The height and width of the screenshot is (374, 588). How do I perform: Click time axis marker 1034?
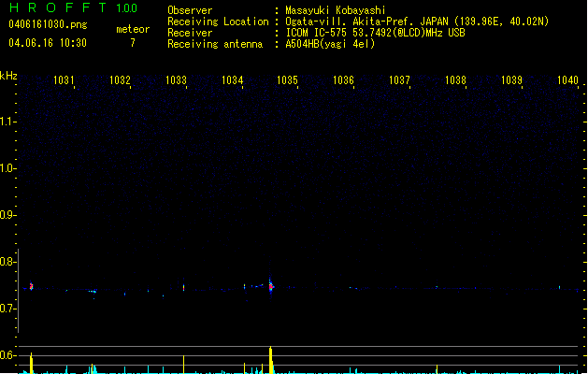coord(232,80)
